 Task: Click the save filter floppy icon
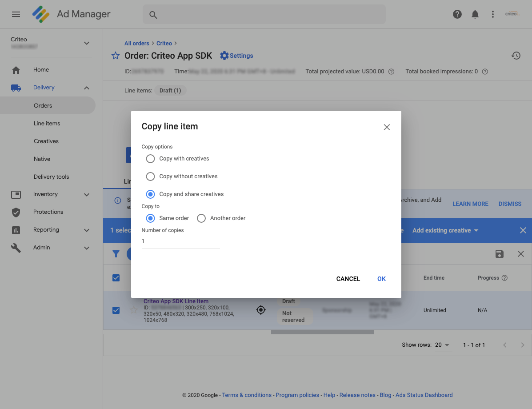coord(499,254)
